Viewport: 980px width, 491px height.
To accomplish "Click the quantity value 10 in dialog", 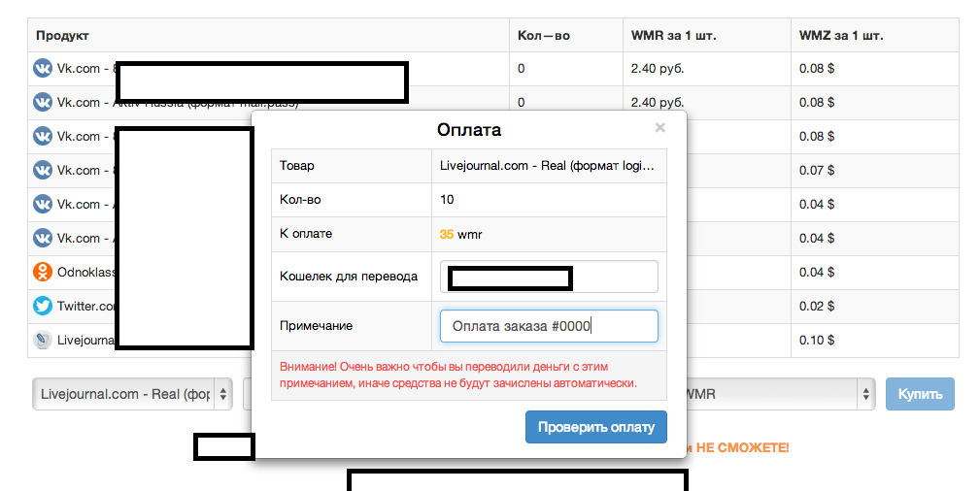I will [447, 199].
